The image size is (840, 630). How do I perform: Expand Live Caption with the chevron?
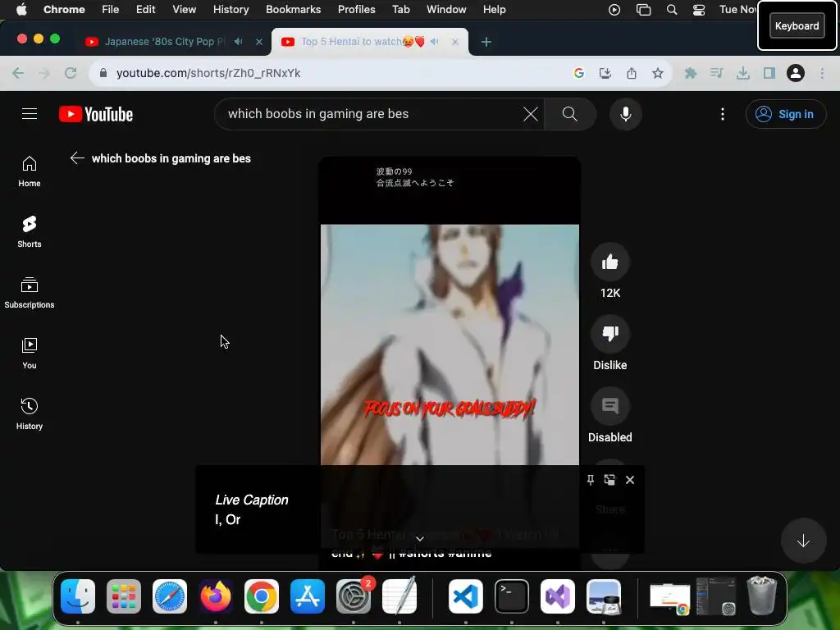(420, 538)
